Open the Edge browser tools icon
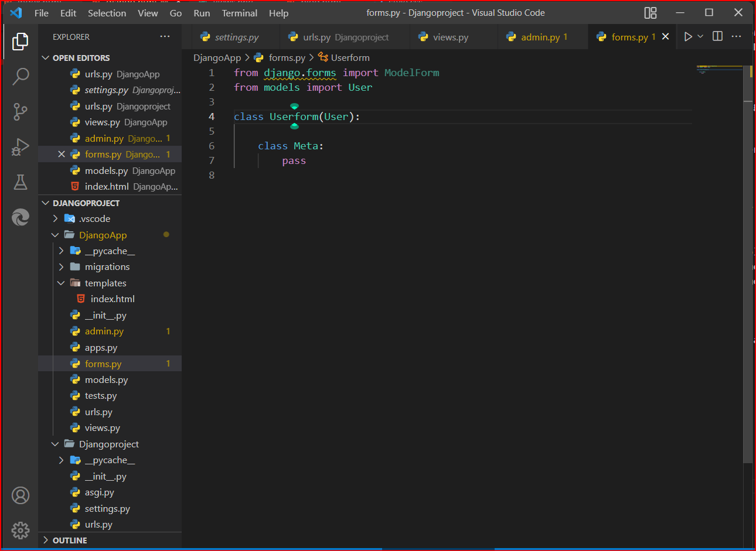Viewport: 756px width, 551px height. 21,218
